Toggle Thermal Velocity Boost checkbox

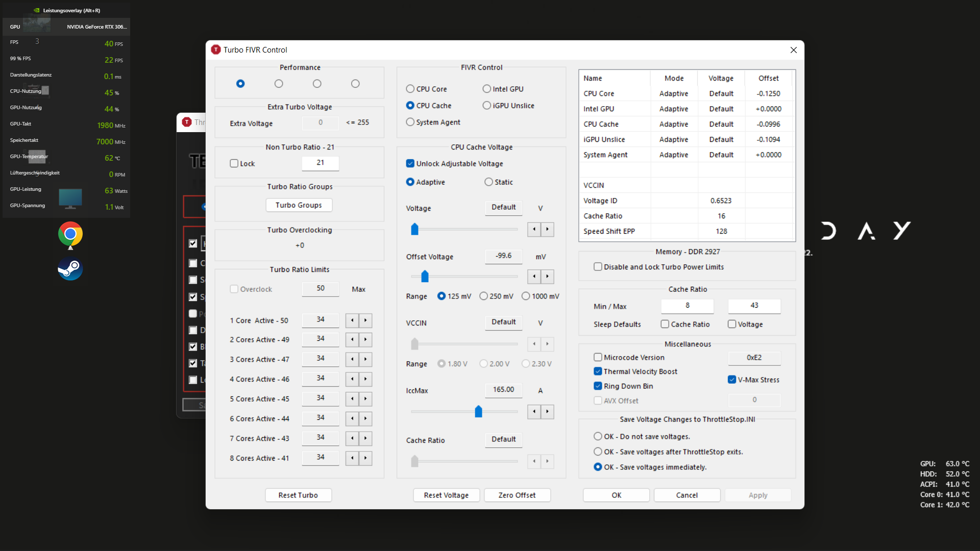[x=598, y=371]
